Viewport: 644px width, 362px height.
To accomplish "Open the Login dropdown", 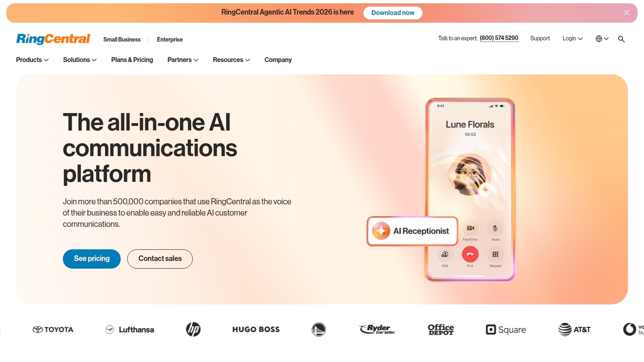I will pos(573,39).
